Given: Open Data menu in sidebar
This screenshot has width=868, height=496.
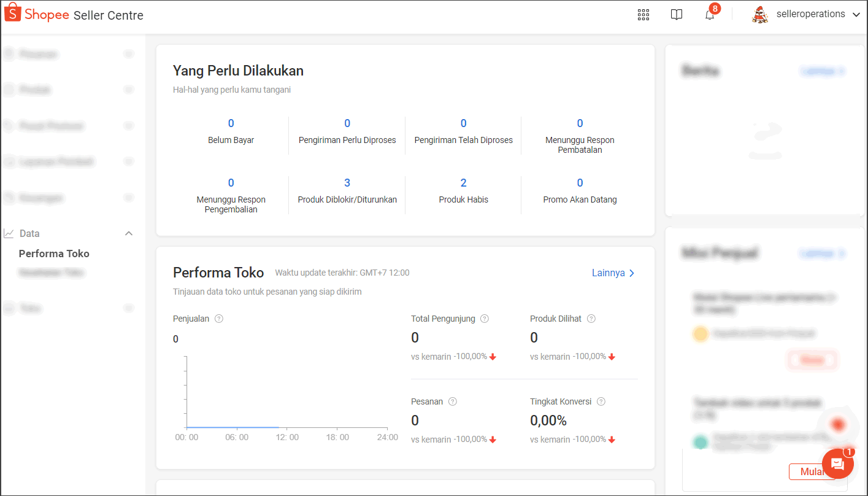Looking at the screenshot, I should click(29, 233).
